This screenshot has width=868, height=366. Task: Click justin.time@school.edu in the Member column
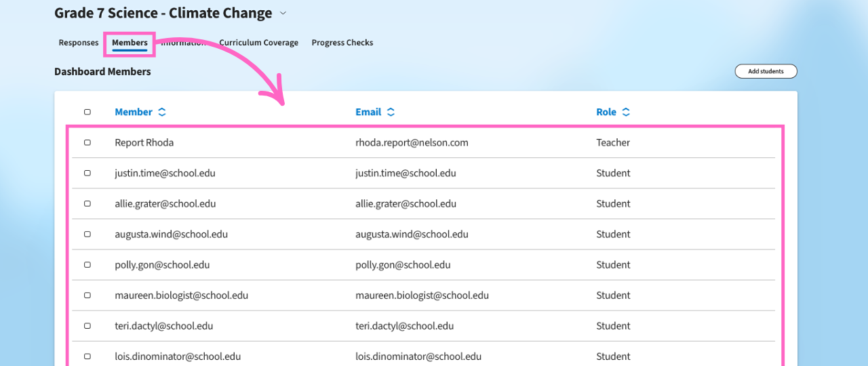[165, 173]
